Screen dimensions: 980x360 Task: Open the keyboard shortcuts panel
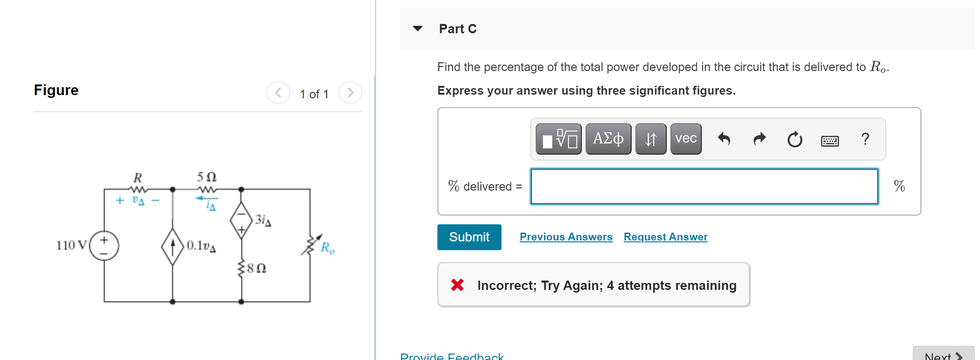point(830,140)
